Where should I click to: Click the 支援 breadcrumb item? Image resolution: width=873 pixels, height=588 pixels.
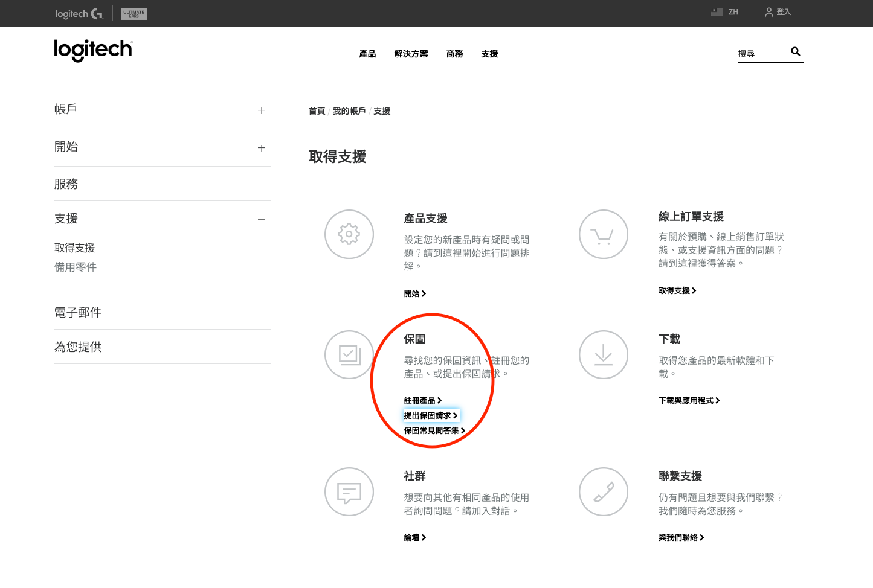coord(382,111)
